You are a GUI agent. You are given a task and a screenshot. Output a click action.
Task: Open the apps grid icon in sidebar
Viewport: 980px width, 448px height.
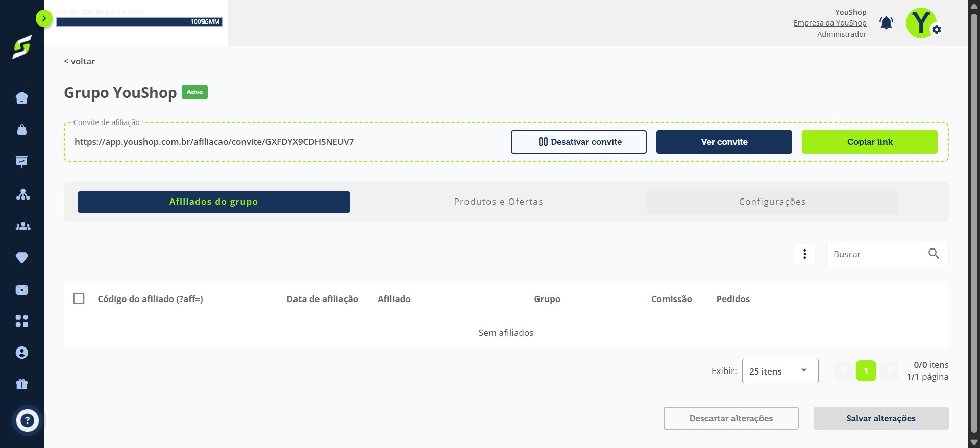point(22,321)
